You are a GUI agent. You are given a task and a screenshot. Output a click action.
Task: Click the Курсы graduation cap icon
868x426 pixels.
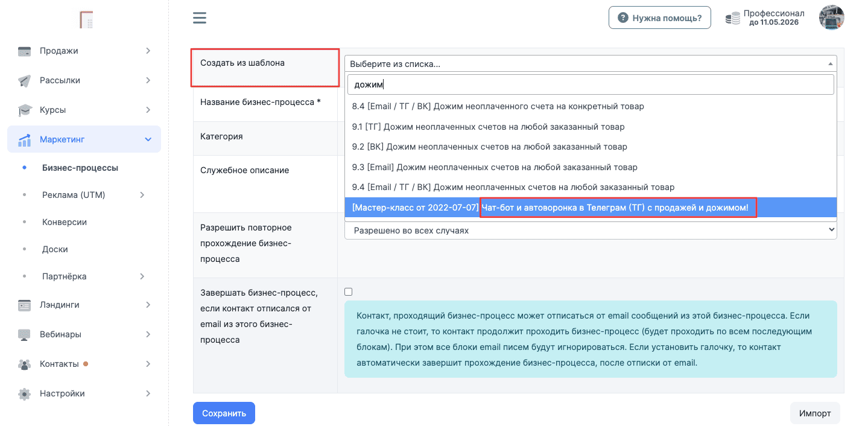[x=24, y=110]
